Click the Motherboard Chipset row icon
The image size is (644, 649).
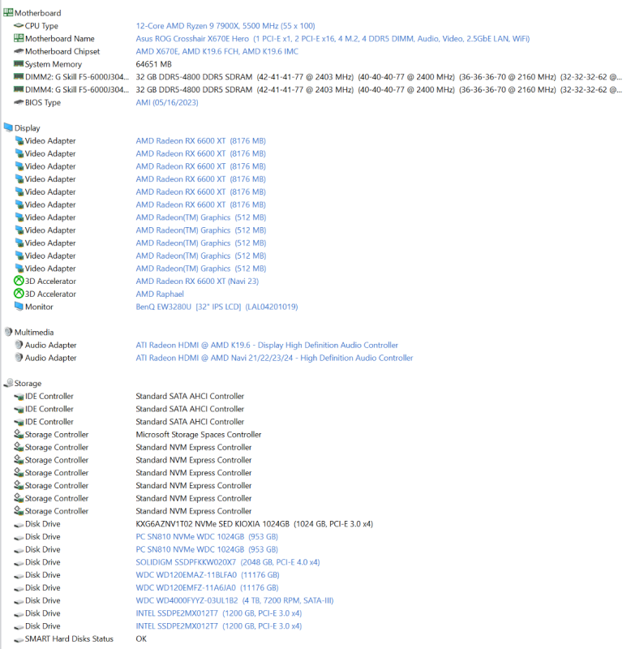(x=19, y=51)
